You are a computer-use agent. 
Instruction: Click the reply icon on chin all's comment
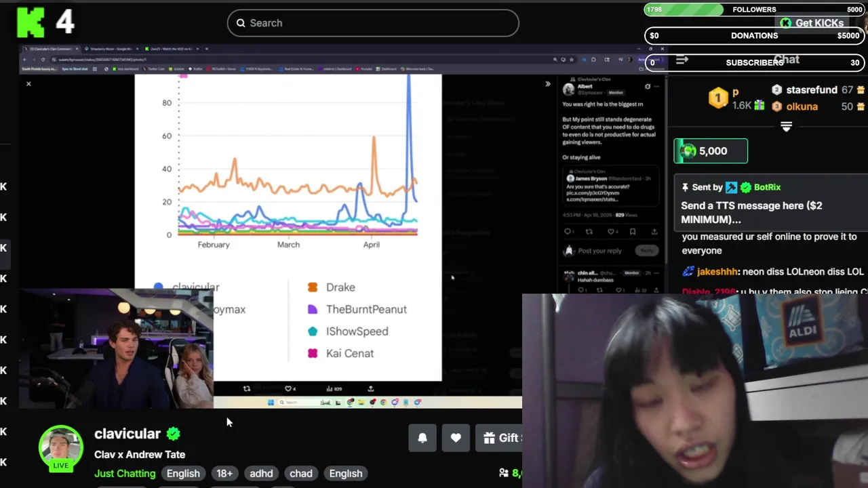pyautogui.click(x=581, y=290)
